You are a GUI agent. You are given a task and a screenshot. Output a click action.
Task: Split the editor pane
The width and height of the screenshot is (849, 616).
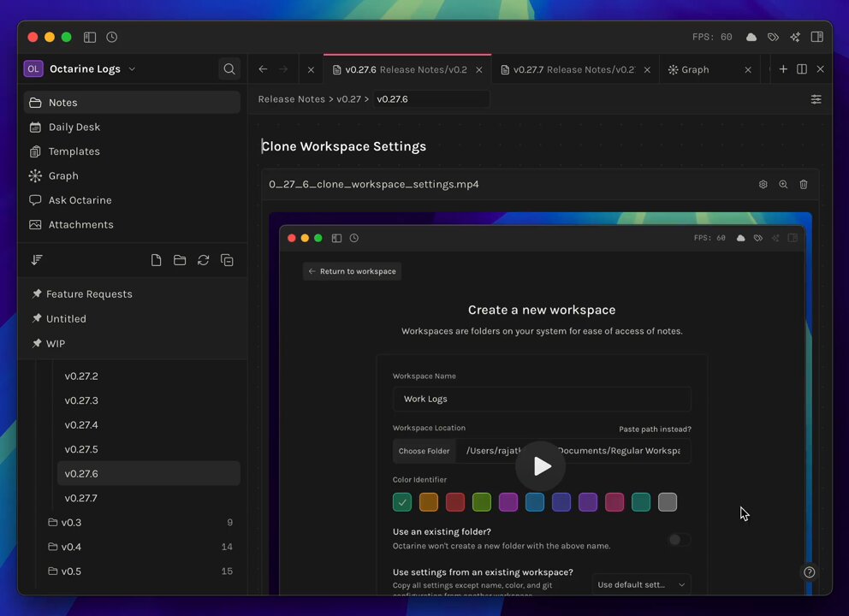pos(802,68)
